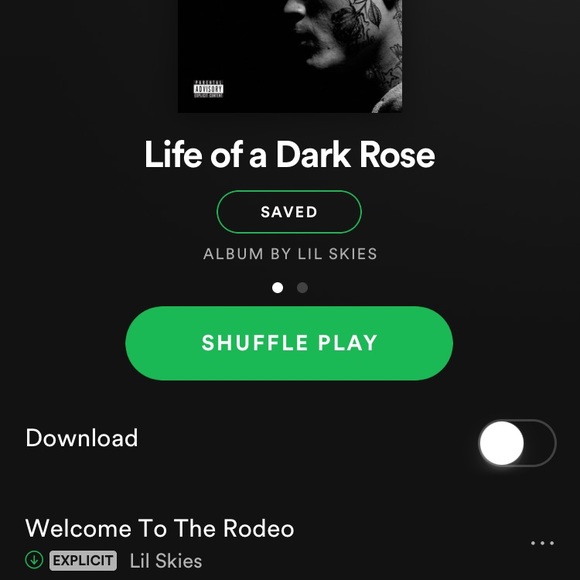This screenshot has width=580, height=580.
Task: Tap the word SHUFFLE on green button
Action: pyautogui.click(x=254, y=343)
